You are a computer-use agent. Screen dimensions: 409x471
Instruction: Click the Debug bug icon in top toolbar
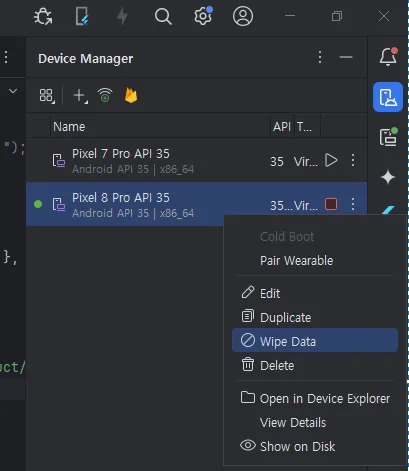point(43,16)
